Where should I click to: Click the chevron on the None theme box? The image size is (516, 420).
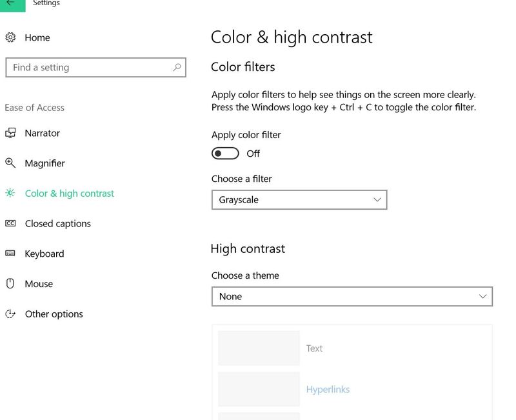pos(482,296)
